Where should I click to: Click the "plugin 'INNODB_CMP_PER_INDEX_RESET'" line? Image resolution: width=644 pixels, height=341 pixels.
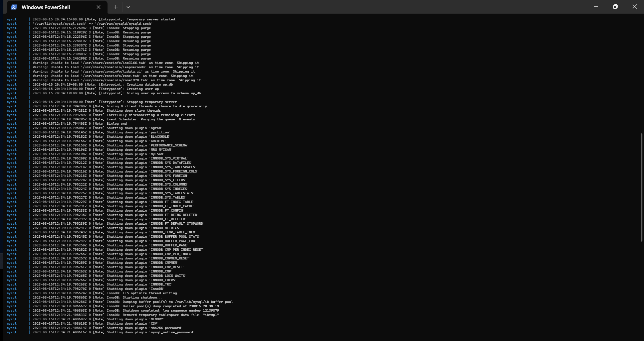[119, 250]
